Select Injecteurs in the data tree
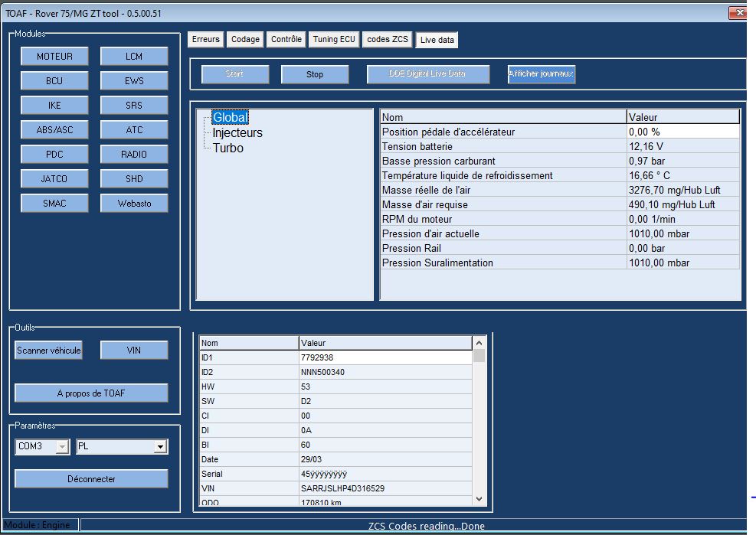The width and height of the screenshot is (756, 535). coord(237,133)
